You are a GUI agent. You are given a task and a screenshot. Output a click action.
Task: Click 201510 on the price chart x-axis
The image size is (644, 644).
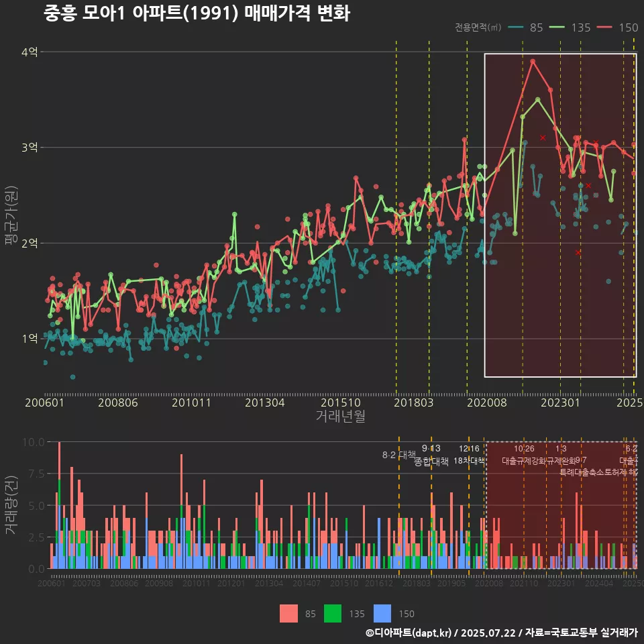point(341,402)
